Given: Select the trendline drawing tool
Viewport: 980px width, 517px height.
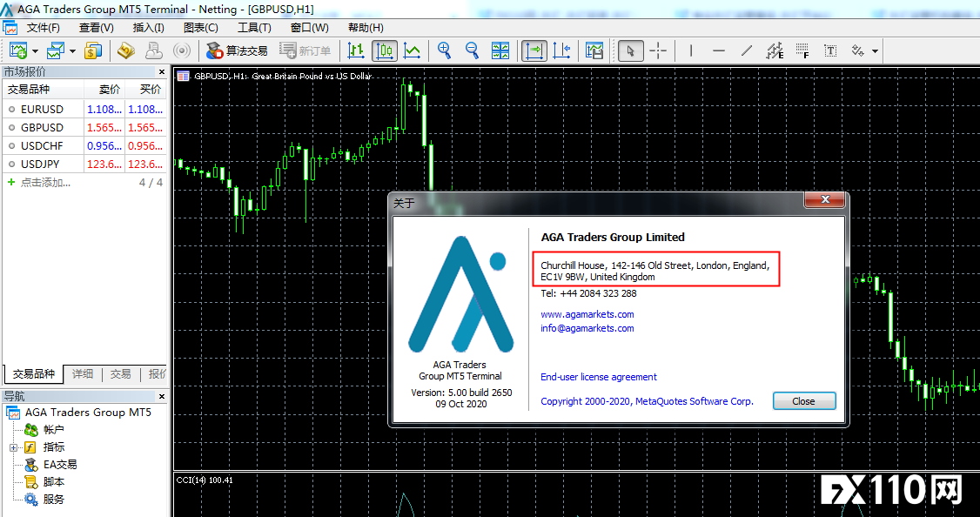Looking at the screenshot, I should [x=747, y=50].
